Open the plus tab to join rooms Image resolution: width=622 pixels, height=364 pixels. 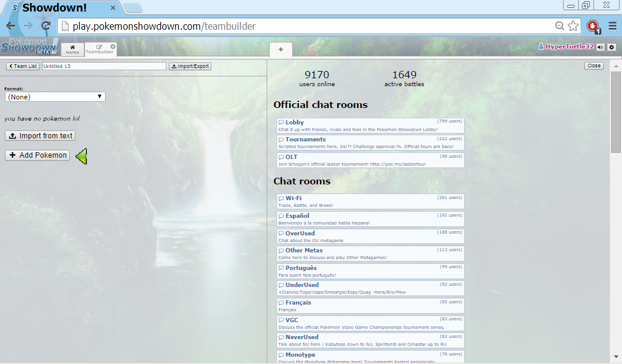coord(281,50)
